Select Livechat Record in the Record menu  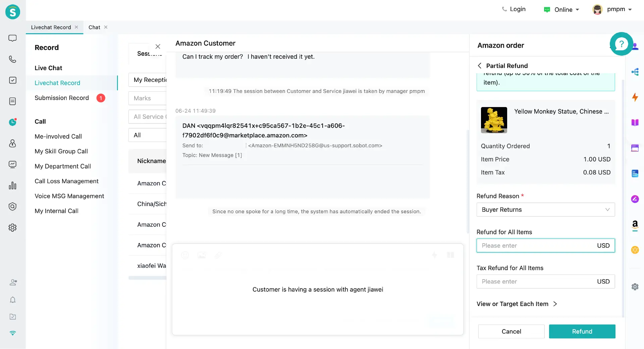tap(72, 83)
